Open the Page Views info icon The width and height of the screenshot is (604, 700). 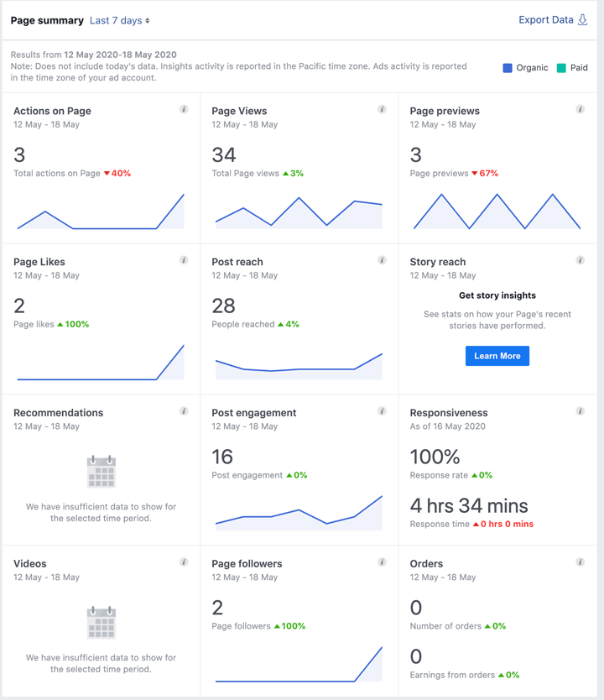pyautogui.click(x=382, y=108)
